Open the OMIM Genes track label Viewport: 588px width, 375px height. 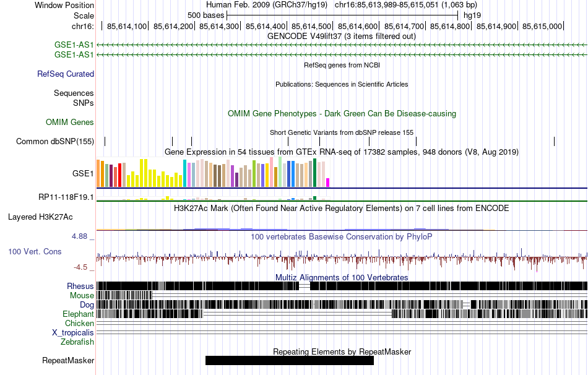[x=70, y=123]
